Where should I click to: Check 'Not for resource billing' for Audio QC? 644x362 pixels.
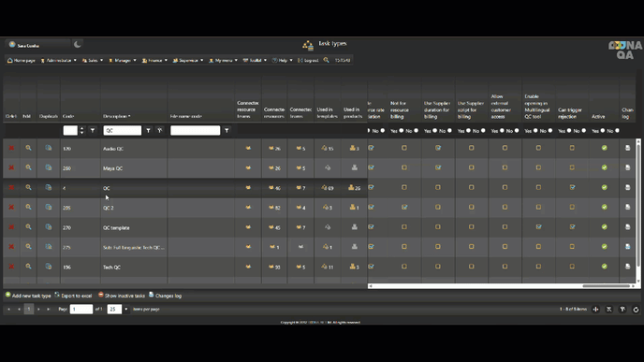coord(404,148)
